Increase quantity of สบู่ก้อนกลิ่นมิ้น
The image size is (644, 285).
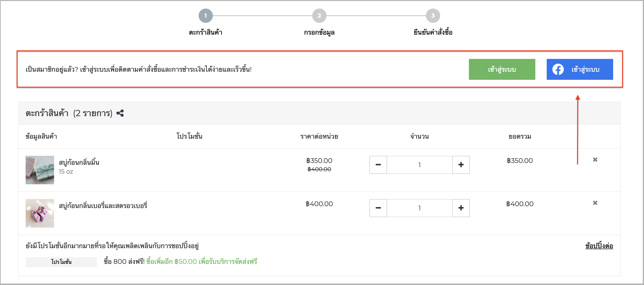[461, 165]
